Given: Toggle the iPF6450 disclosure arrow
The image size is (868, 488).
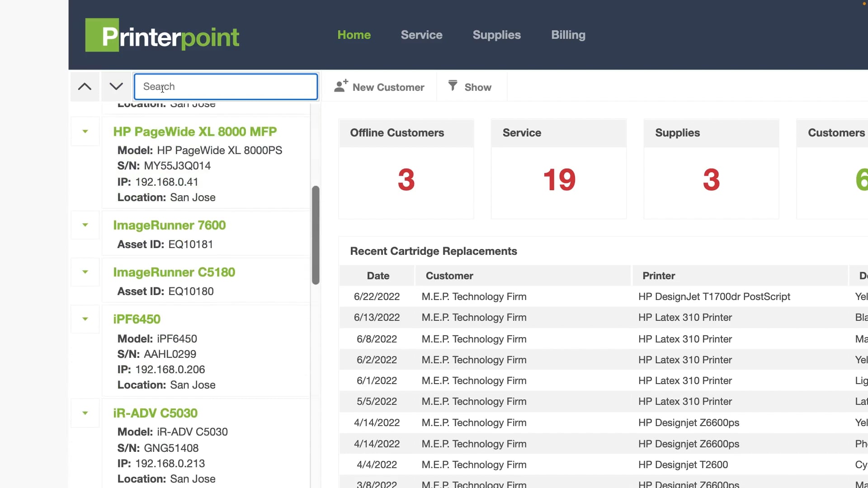Looking at the screenshot, I should pyautogui.click(x=85, y=319).
